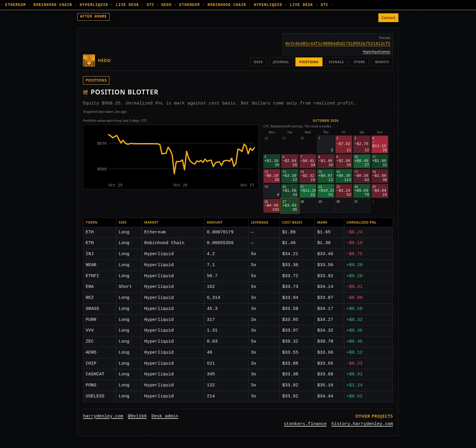Open harrydenley.com footer link

(103, 416)
